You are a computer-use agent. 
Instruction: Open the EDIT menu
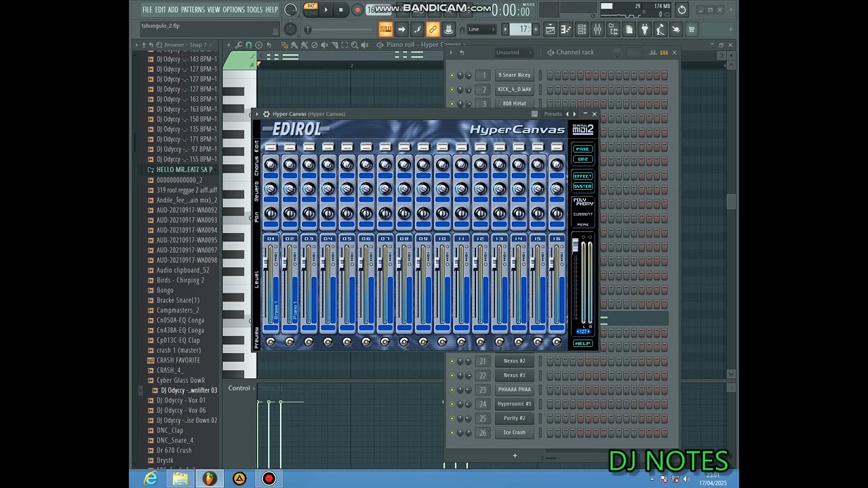[160, 9]
